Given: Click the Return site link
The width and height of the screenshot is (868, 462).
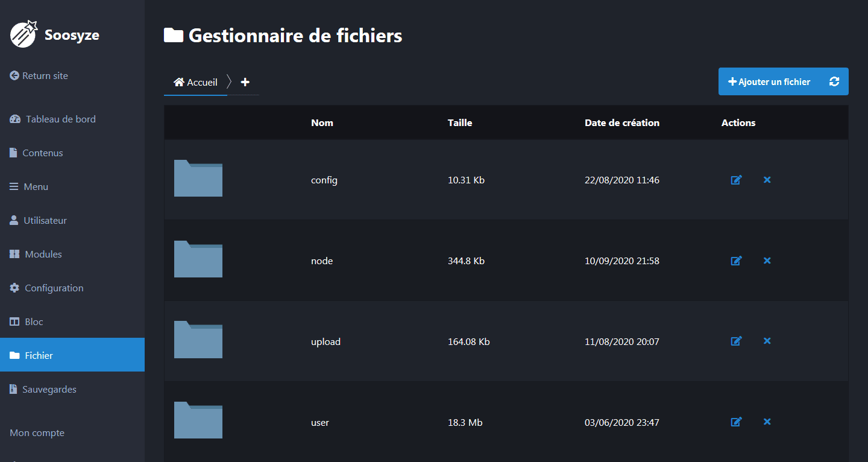Looking at the screenshot, I should (x=39, y=75).
